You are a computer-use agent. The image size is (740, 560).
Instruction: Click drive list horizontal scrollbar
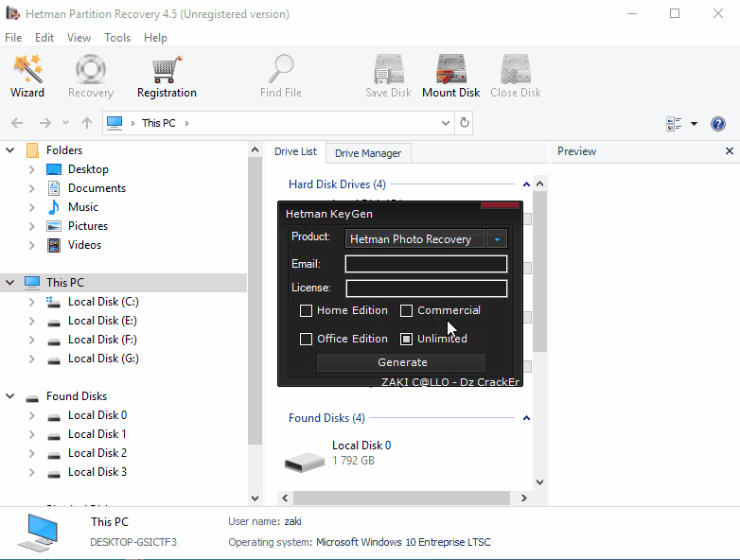pos(401,498)
